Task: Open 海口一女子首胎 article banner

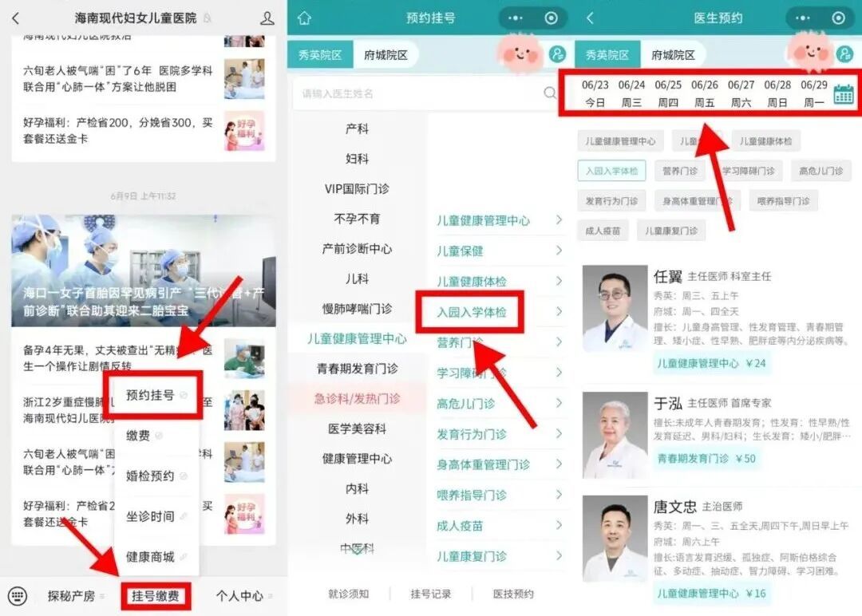Action: coord(144,270)
